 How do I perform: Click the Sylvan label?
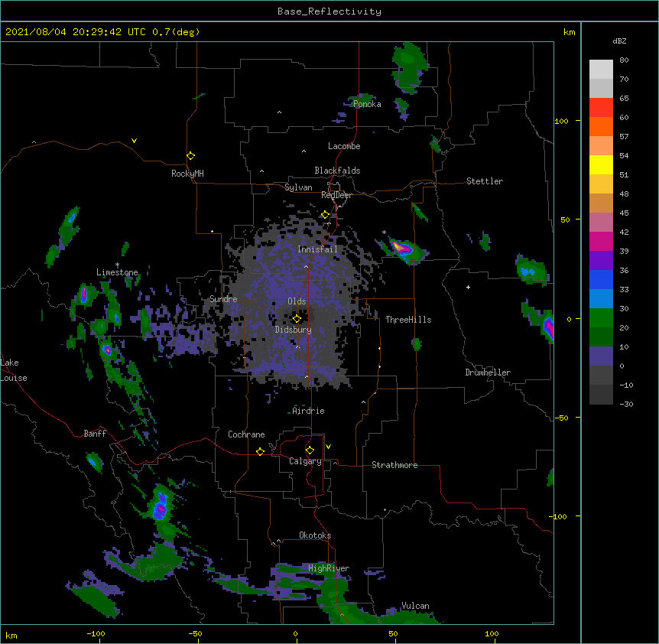point(298,187)
